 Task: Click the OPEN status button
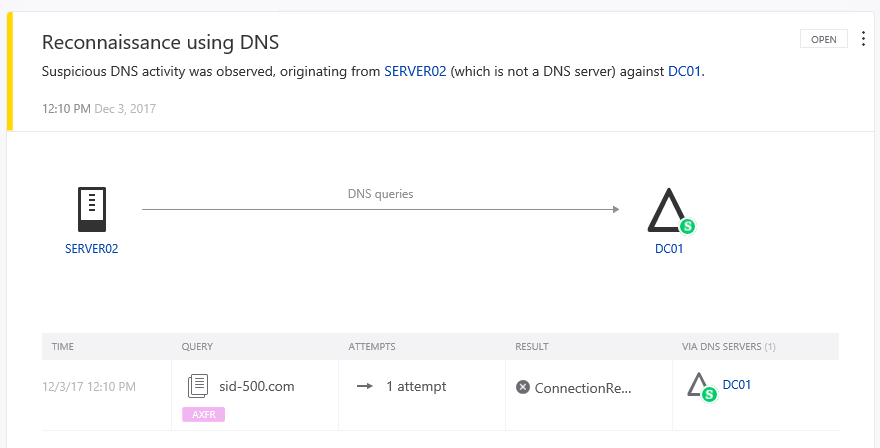point(823,39)
